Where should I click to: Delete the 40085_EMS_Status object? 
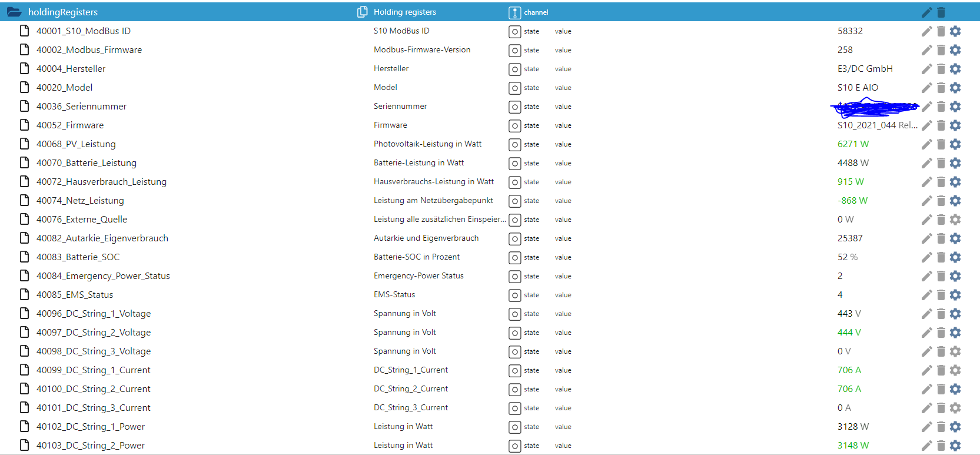(x=941, y=295)
